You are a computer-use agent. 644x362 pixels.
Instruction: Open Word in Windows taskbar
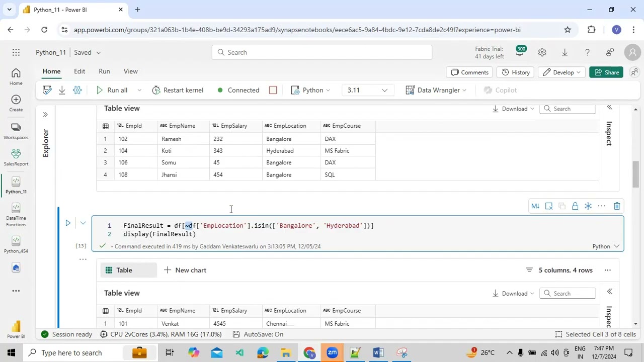(x=378, y=352)
